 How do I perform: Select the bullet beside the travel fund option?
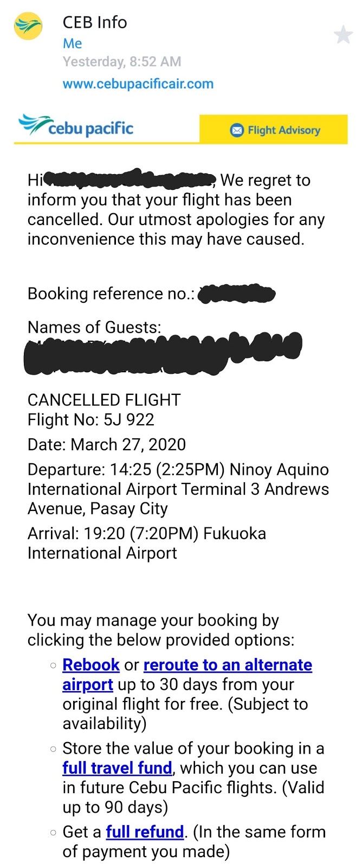click(52, 749)
